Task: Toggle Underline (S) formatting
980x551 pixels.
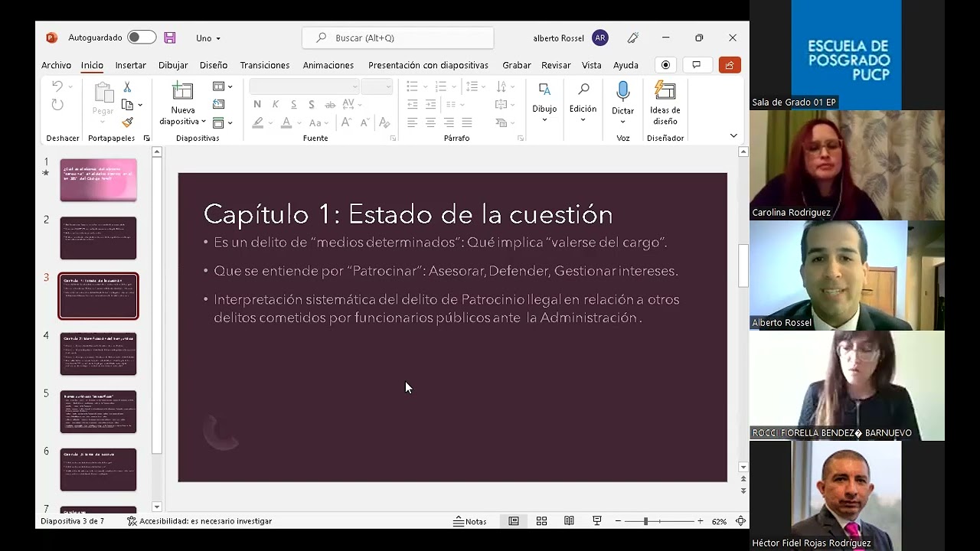Action: click(293, 105)
